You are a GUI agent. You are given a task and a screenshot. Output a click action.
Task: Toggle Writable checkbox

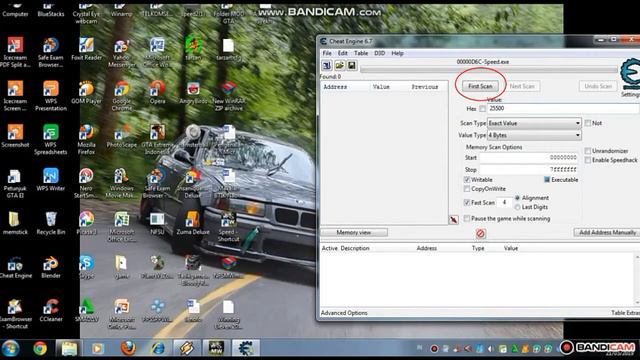[467, 180]
